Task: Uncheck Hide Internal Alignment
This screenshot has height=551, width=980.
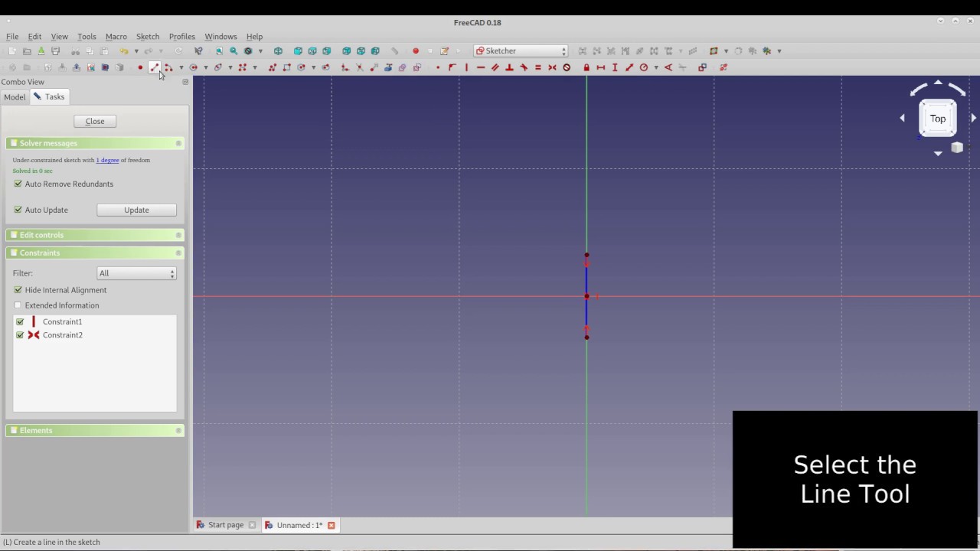Action: pyautogui.click(x=18, y=290)
